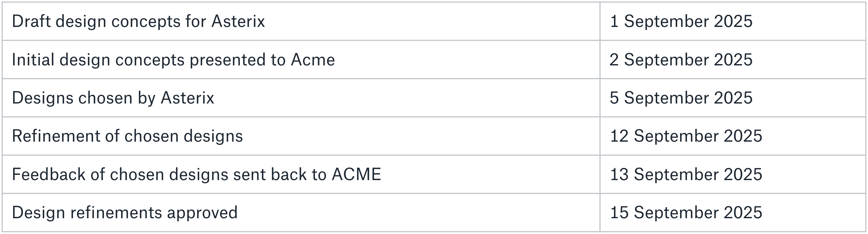Viewport: 868px width, 234px height.
Task: Place cursor on the word 'ACME' in uppercase
Action: (x=356, y=175)
